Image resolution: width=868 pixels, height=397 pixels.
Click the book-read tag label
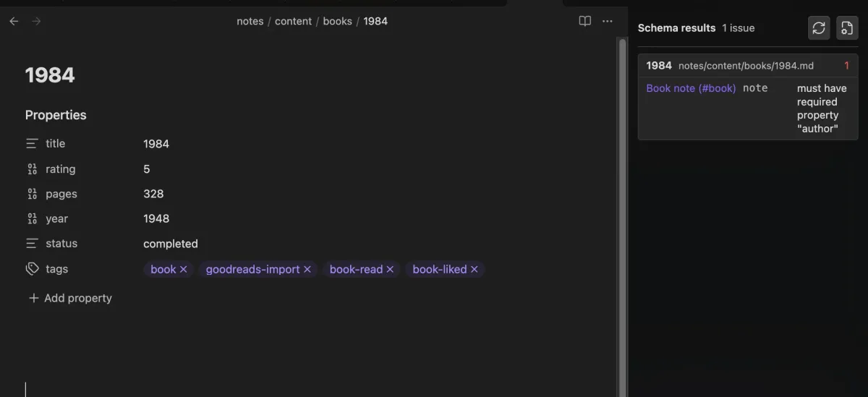[x=356, y=269]
